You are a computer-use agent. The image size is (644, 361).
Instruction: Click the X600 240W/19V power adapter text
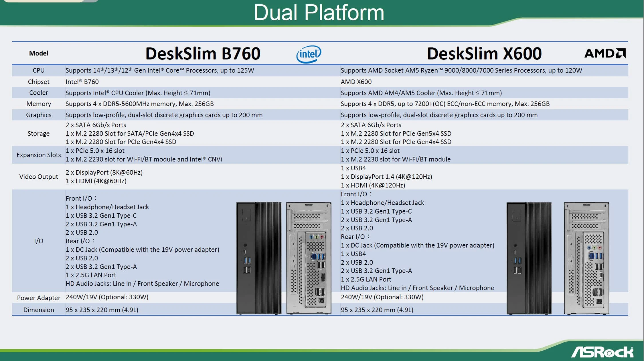pyautogui.click(x=382, y=297)
